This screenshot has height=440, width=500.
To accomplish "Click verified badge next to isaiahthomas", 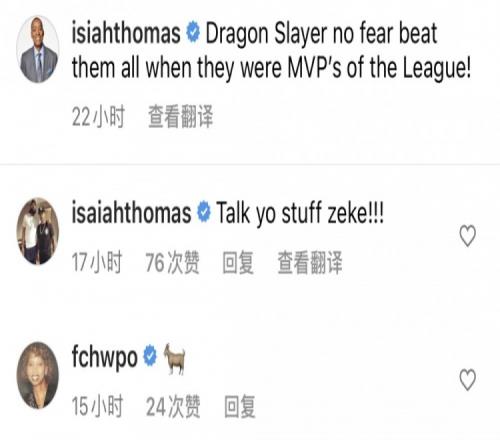I will (x=204, y=212).
